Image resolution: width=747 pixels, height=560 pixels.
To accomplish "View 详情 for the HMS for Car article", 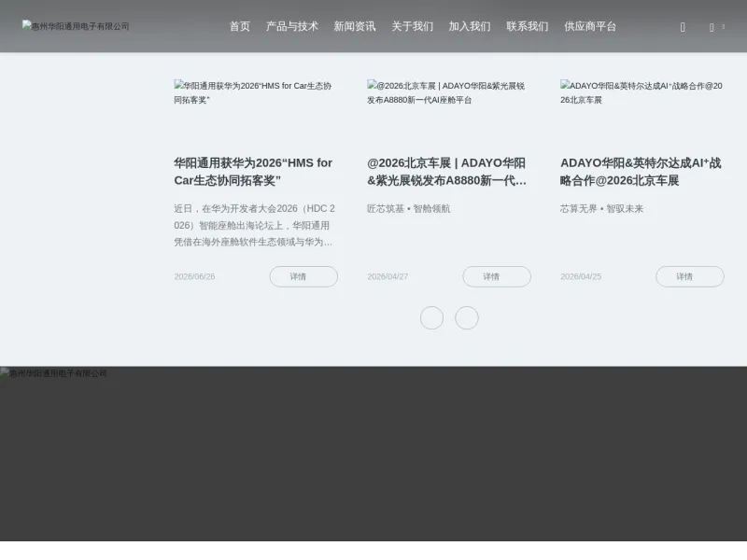I will [x=303, y=276].
